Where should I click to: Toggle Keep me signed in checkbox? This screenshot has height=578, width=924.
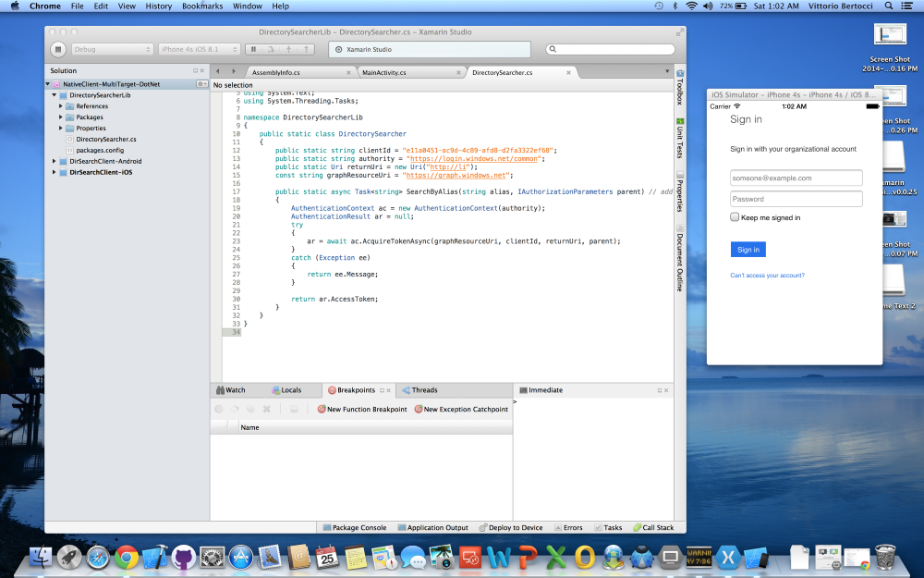[735, 217]
